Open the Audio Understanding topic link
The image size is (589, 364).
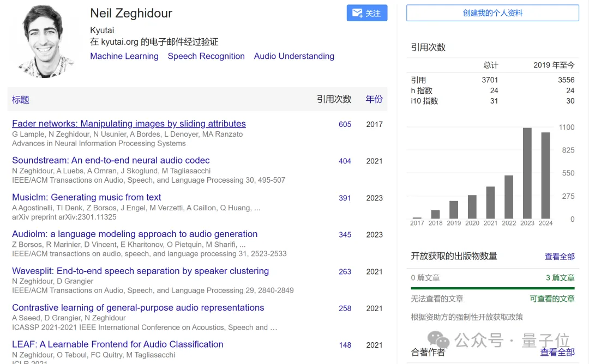tap(294, 56)
